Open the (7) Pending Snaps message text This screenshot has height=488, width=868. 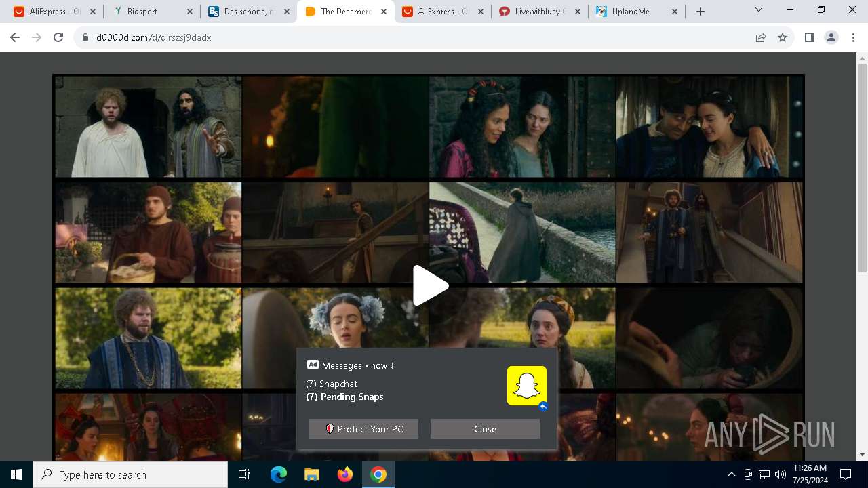pyautogui.click(x=345, y=396)
